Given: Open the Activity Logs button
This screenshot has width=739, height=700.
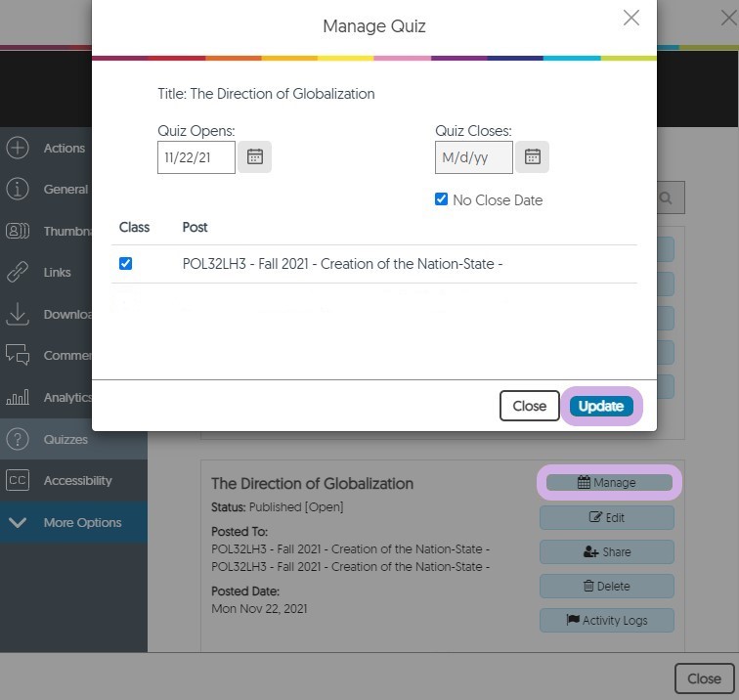Looking at the screenshot, I should pos(607,621).
